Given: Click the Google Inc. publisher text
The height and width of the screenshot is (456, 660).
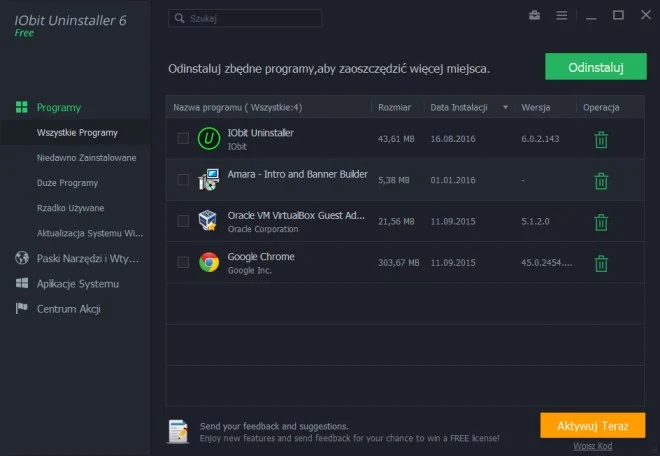Looking at the screenshot, I should [x=250, y=270].
